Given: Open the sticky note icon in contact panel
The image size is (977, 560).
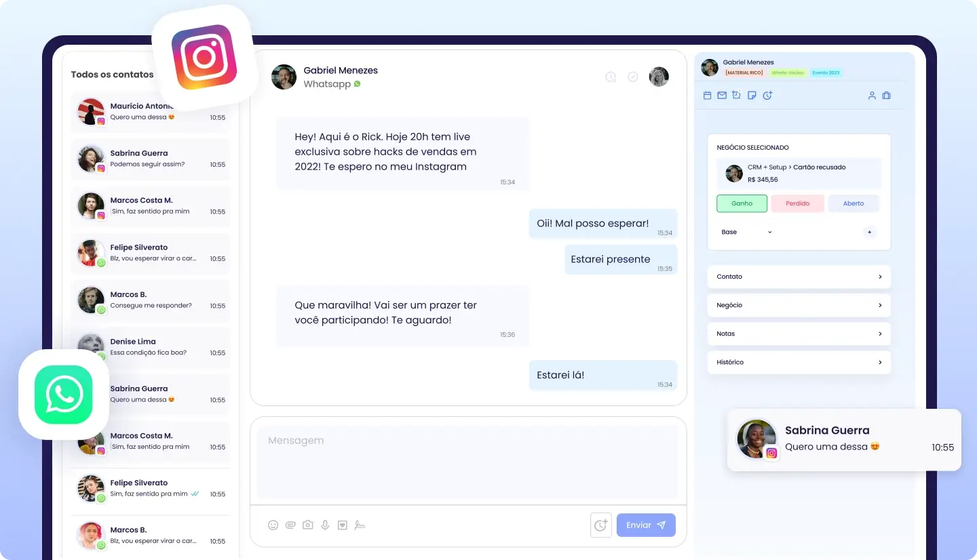Looking at the screenshot, I should pyautogui.click(x=752, y=96).
